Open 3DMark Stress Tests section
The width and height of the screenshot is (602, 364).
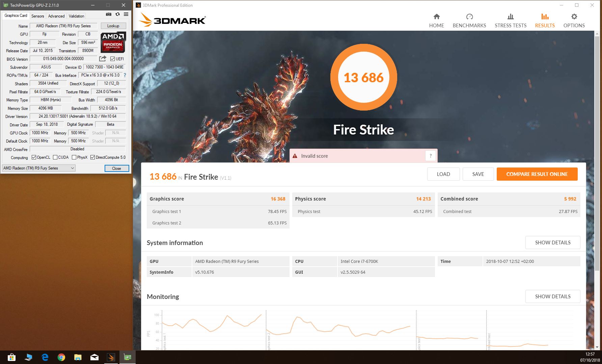pos(510,21)
